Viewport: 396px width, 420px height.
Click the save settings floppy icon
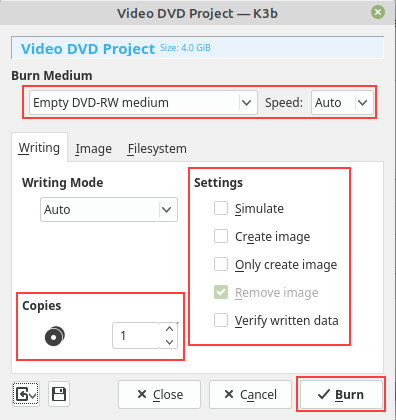point(59,394)
